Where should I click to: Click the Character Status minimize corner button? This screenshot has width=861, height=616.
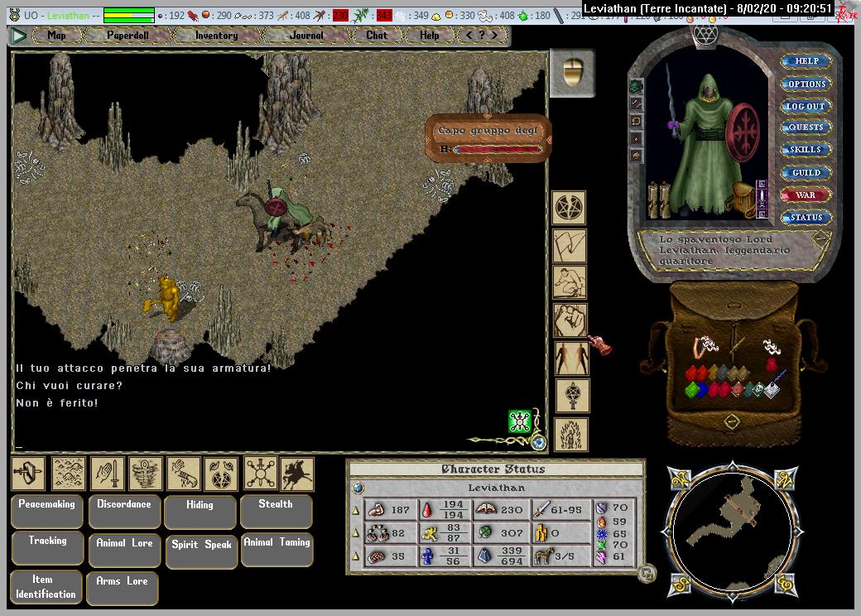647,575
